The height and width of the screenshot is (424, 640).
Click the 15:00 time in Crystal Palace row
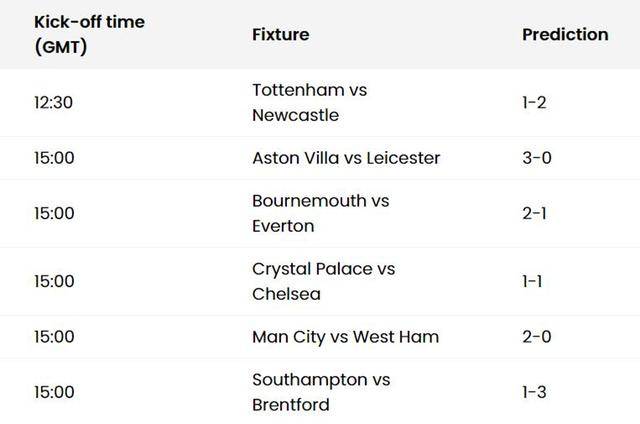54,281
